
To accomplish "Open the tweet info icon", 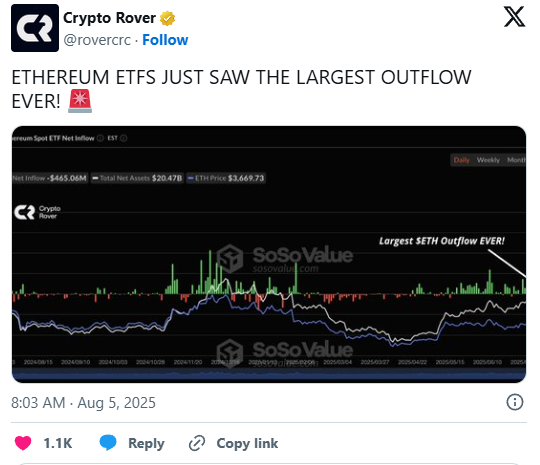I will pos(515,402).
